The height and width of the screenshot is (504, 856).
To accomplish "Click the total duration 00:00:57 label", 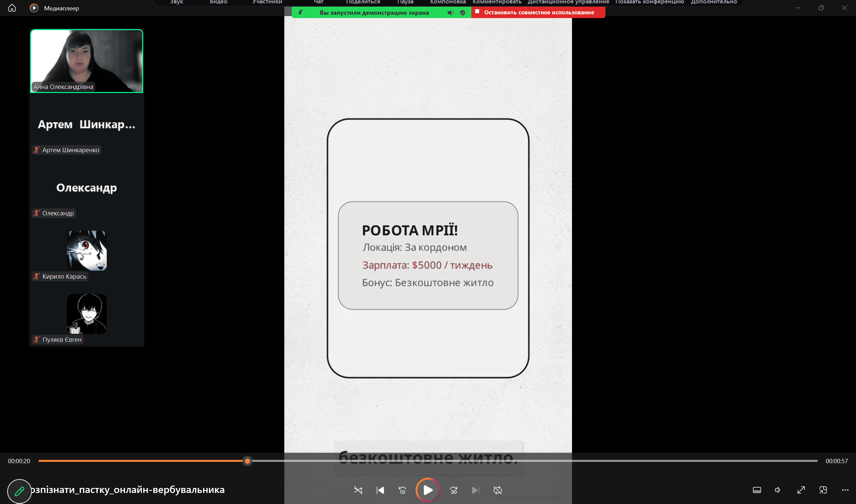I will click(x=837, y=461).
